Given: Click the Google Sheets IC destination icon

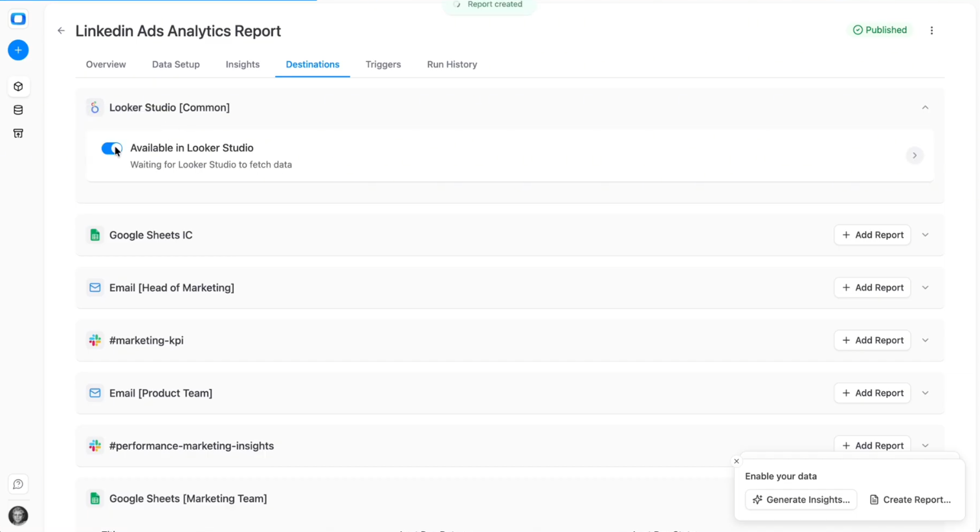Looking at the screenshot, I should click(x=95, y=235).
